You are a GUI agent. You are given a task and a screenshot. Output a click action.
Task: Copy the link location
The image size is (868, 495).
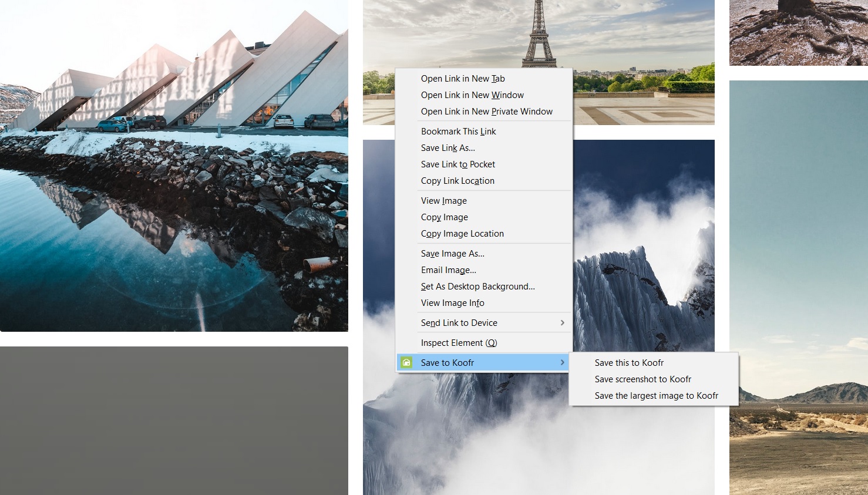tap(457, 180)
